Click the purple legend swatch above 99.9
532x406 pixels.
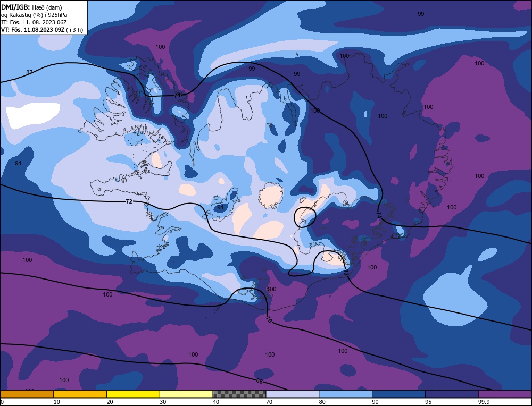coord(505,394)
